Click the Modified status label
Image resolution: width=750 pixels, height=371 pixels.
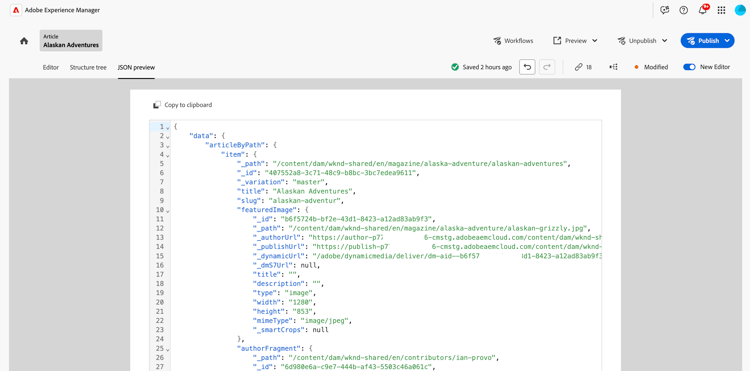(656, 67)
